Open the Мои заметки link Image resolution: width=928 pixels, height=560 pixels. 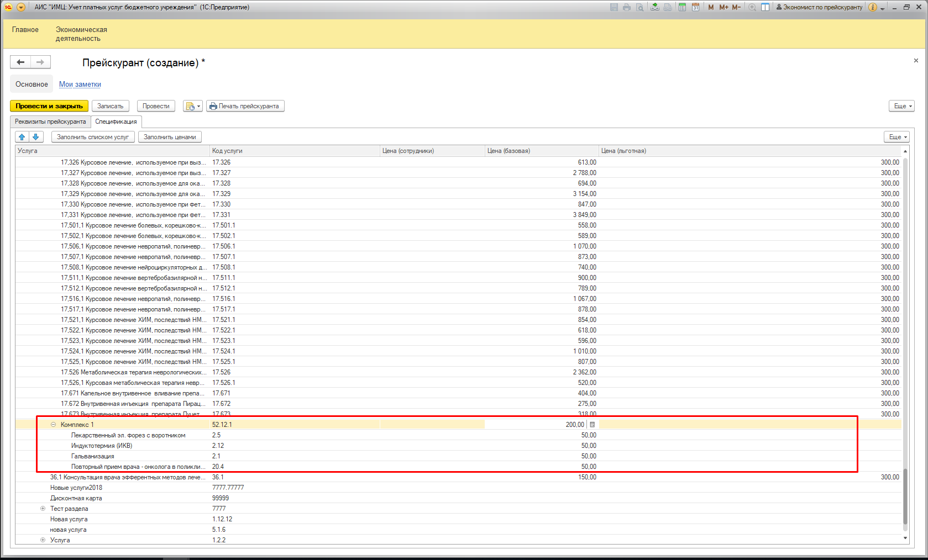(80, 84)
